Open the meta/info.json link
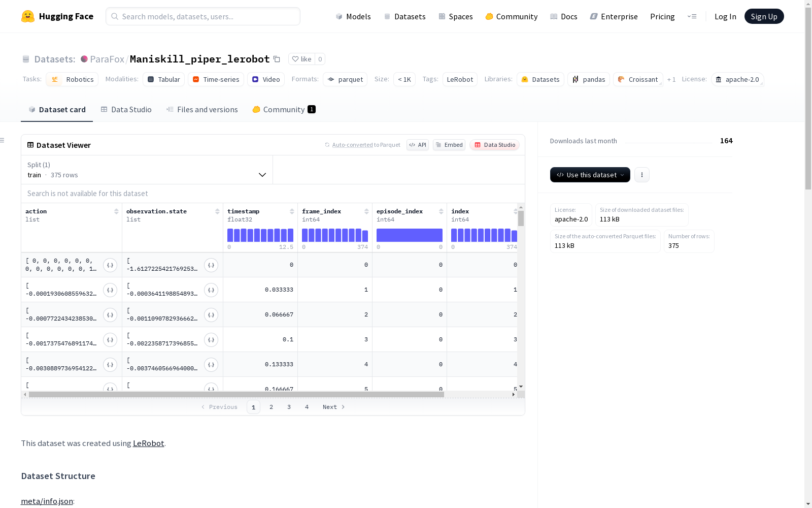812x508 pixels. coord(47,501)
